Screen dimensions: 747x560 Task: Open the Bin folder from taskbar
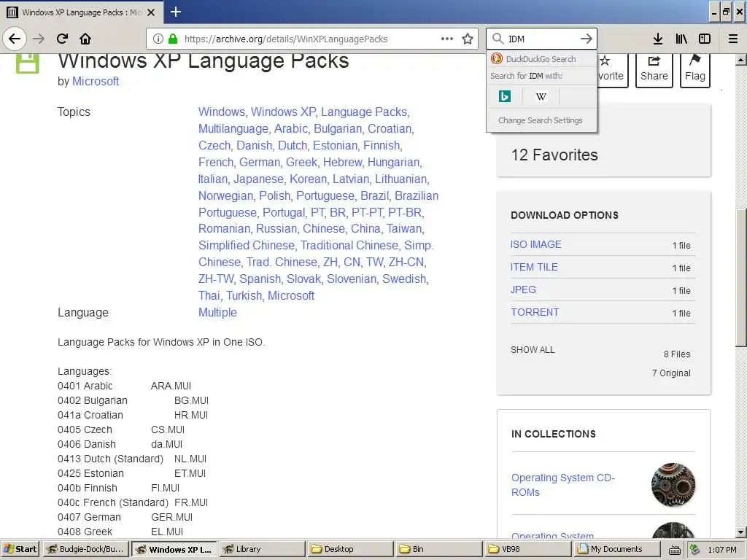(439, 549)
